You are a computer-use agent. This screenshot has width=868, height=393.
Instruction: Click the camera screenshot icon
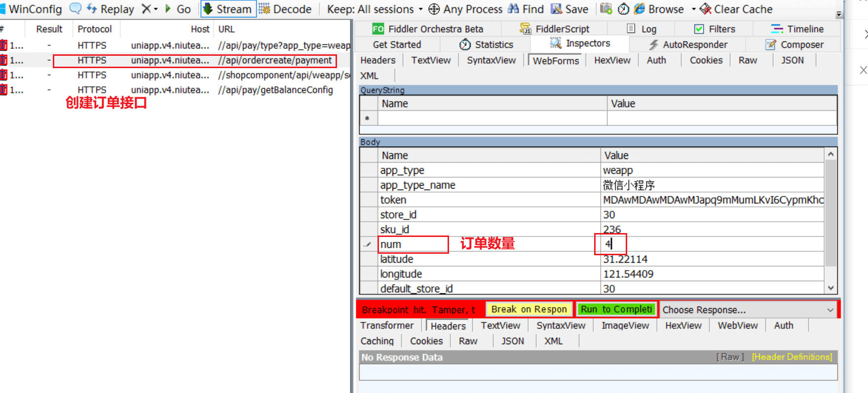click(606, 9)
